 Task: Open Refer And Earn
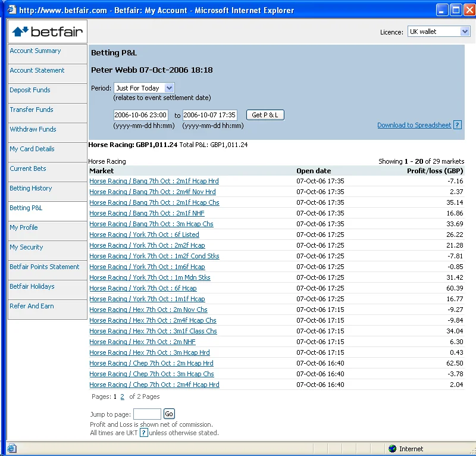[x=32, y=306]
